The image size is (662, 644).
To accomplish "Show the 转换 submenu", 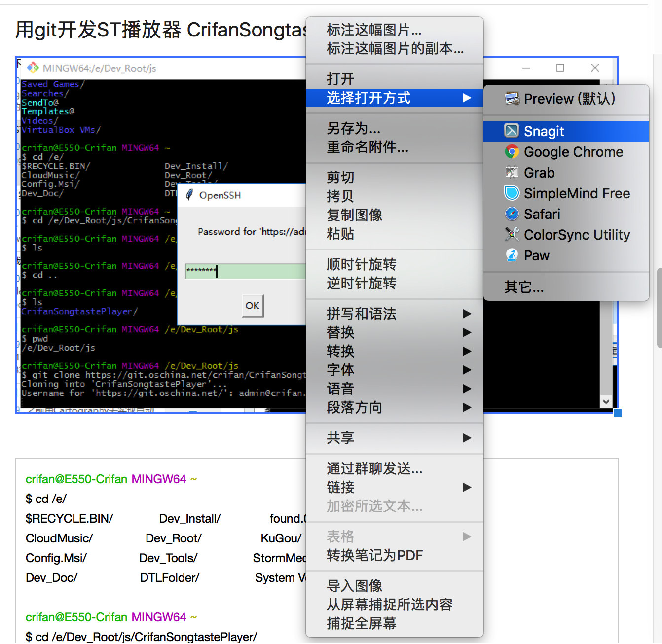I will point(395,351).
